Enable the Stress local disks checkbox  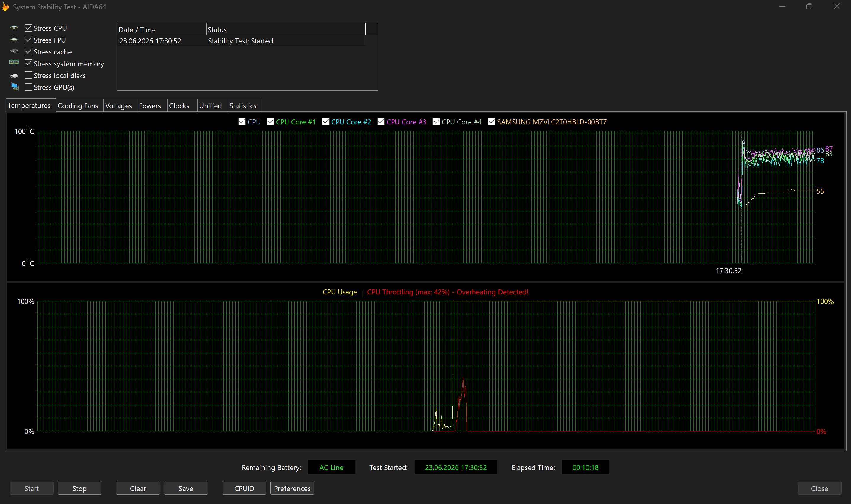29,75
